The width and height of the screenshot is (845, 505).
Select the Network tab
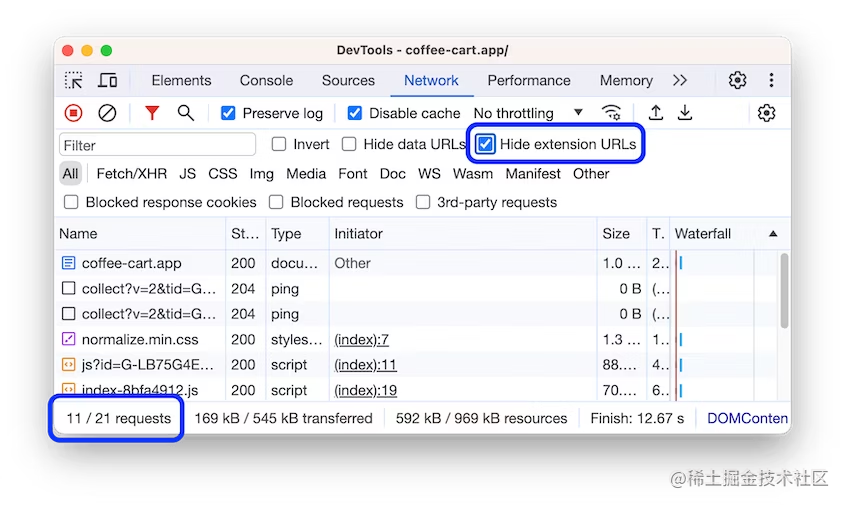(x=431, y=81)
